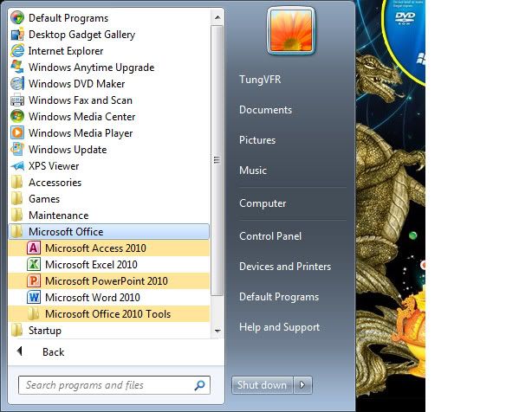Click the Shut down button
The height and width of the screenshot is (412, 532).
coord(262,385)
